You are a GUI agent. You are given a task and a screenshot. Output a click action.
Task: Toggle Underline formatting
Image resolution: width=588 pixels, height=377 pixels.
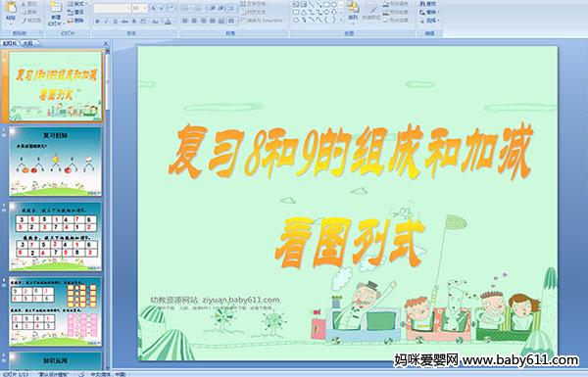(x=115, y=22)
